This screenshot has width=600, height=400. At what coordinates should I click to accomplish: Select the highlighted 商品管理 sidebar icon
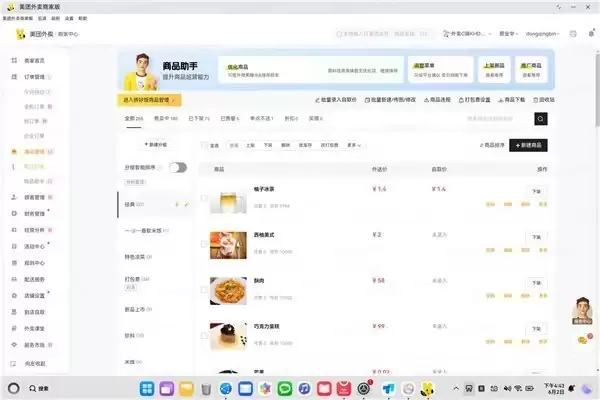pyautogui.click(x=14, y=152)
